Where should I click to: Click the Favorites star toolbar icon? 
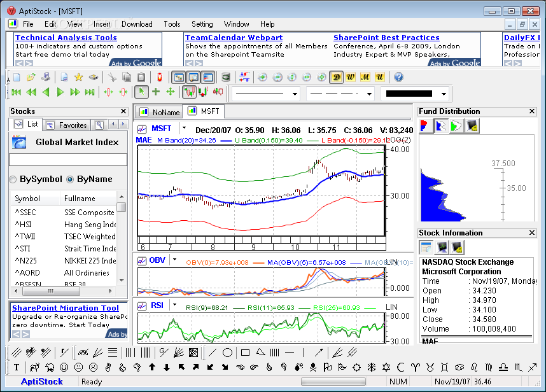point(79,77)
